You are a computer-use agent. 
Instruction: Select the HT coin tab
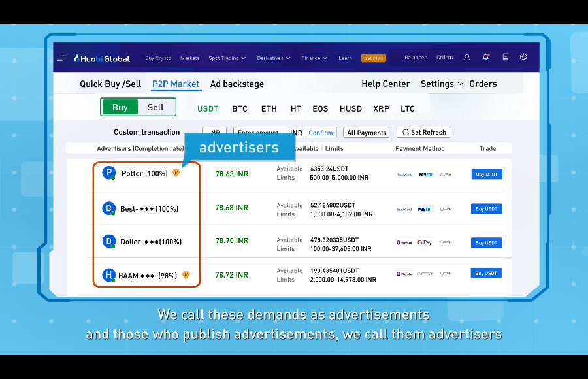pyautogui.click(x=296, y=109)
